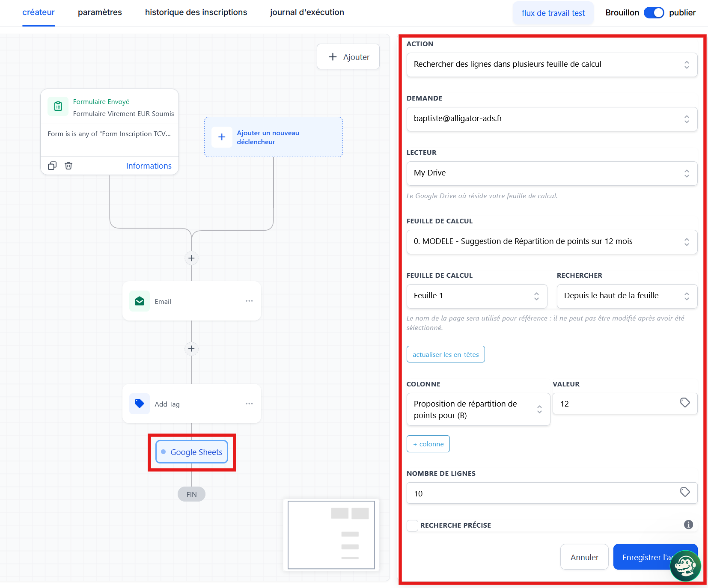Viewport: 708px width, 588px height.
Task: Open the 0. MODELE spreadsheet dropdown
Action: coord(552,242)
